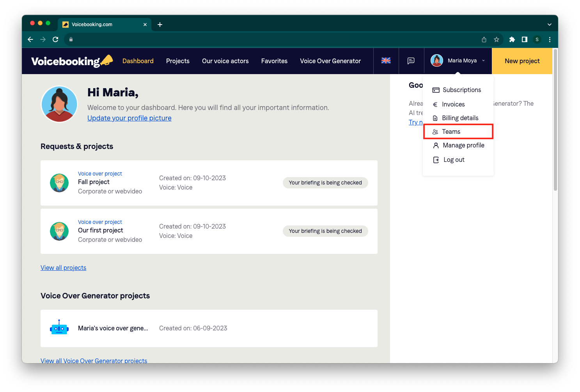The image size is (580, 392).
Task: Click the browser extensions puzzle icon
Action: 512,39
